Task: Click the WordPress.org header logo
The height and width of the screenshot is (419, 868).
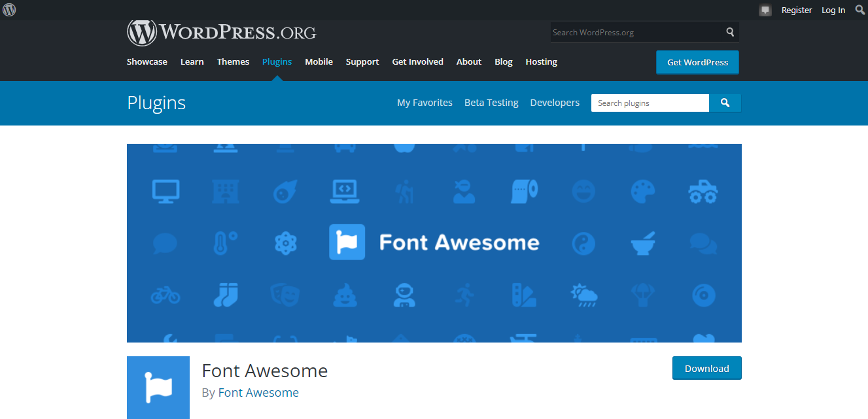Action: tap(221, 32)
